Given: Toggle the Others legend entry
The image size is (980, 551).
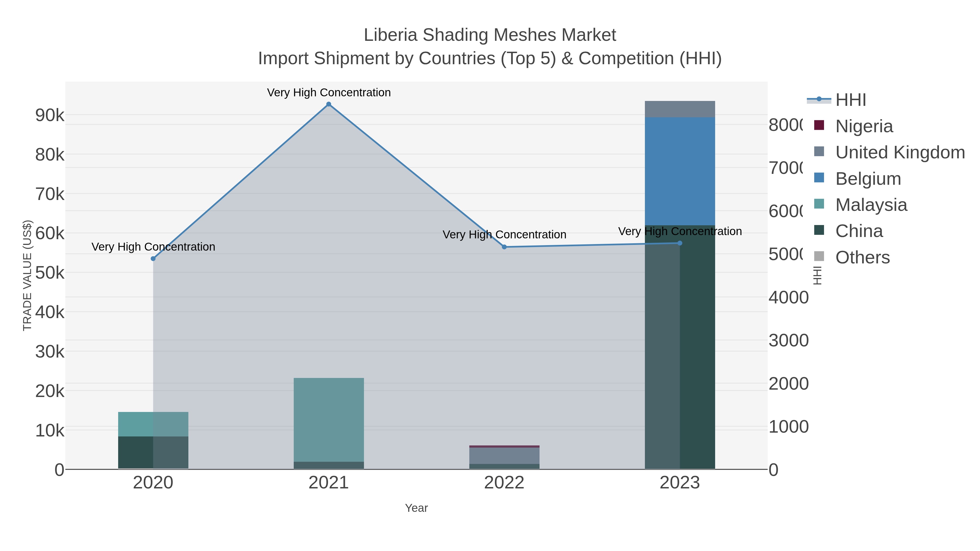Looking at the screenshot, I should point(852,257).
